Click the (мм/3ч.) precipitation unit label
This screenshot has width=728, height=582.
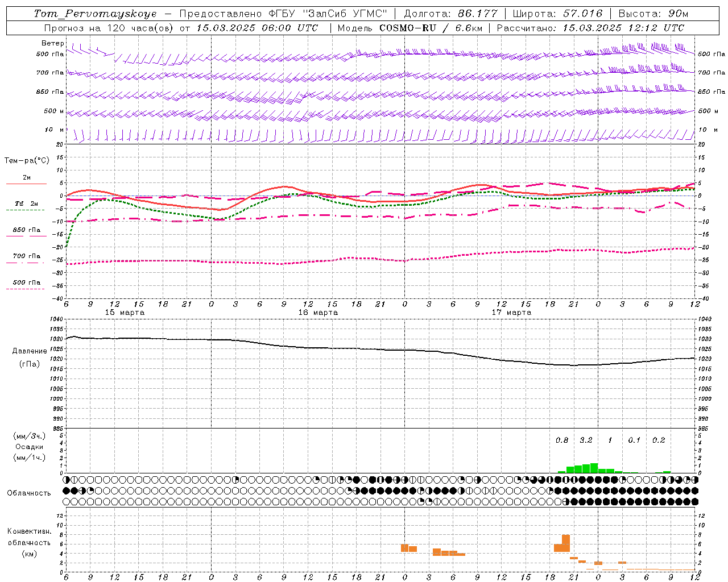click(x=29, y=436)
